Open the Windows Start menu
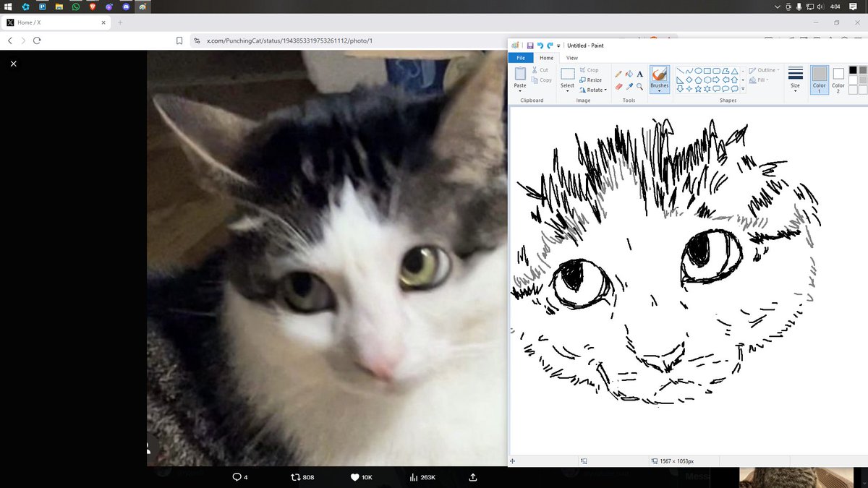This screenshot has width=868, height=488. point(8,7)
